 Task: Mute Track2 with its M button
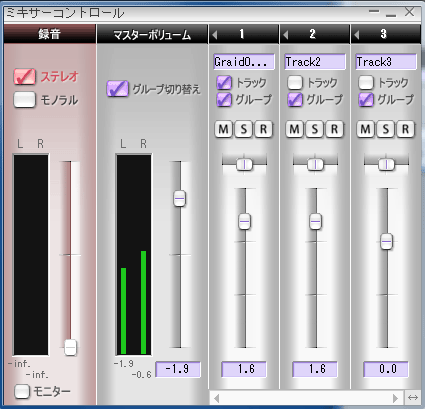(x=295, y=129)
